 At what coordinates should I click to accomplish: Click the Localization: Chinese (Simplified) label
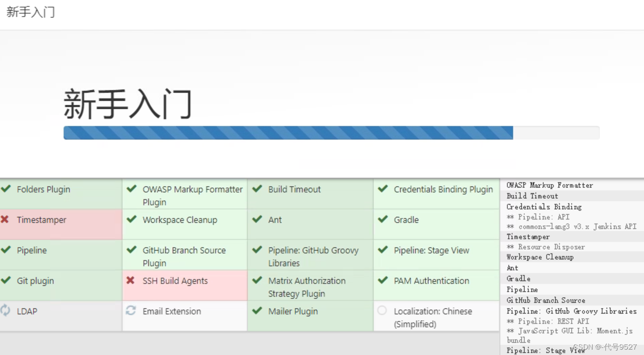point(433,318)
